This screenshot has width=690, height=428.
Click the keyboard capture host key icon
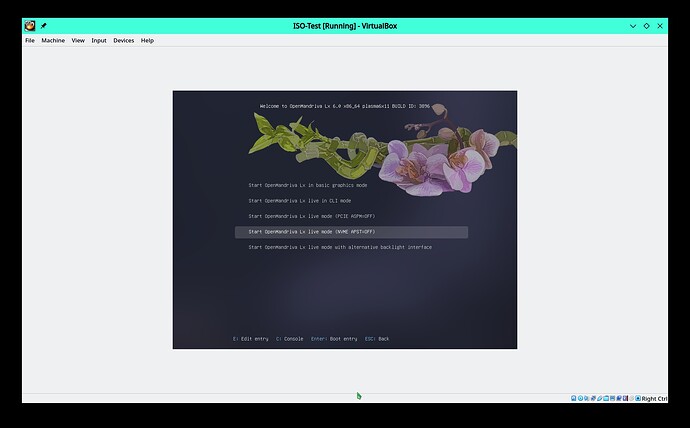coord(638,399)
